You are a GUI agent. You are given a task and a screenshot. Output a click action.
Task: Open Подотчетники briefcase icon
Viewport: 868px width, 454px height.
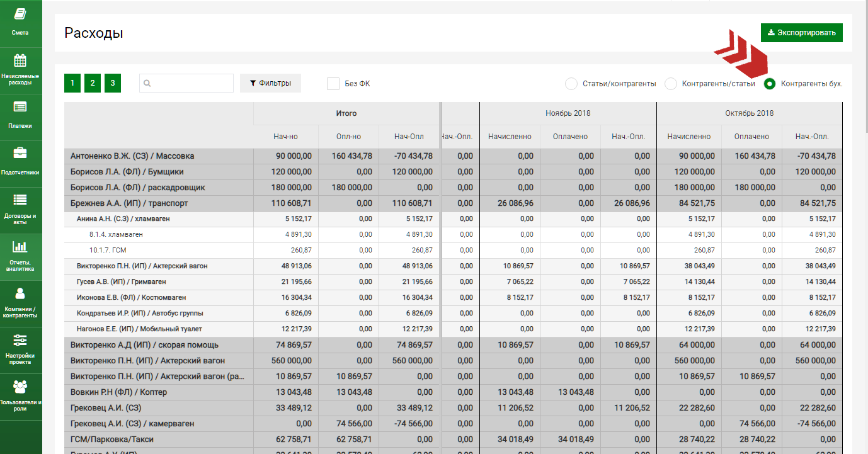(20, 153)
